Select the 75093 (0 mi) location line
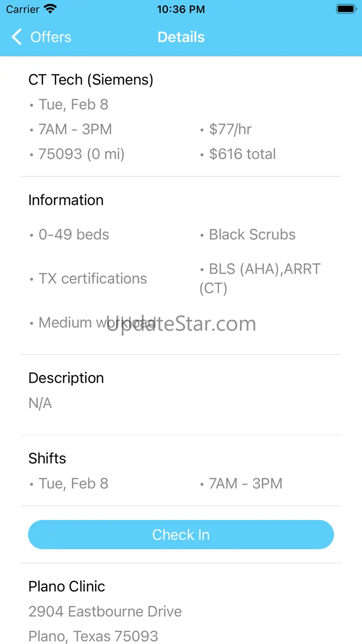This screenshot has height=644, width=362. click(81, 154)
